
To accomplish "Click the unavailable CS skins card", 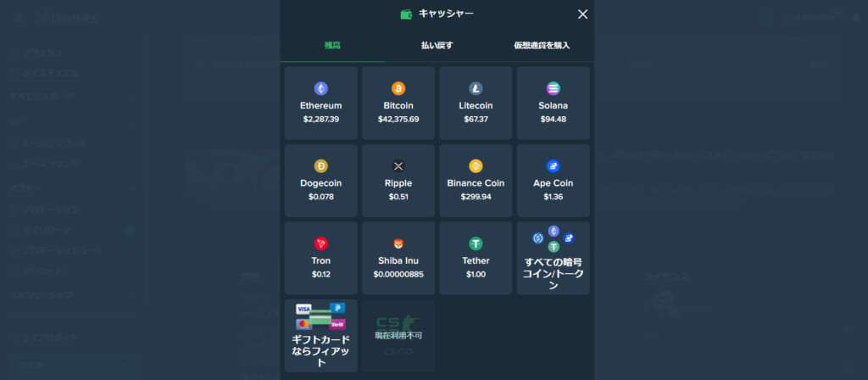I will pos(398,336).
